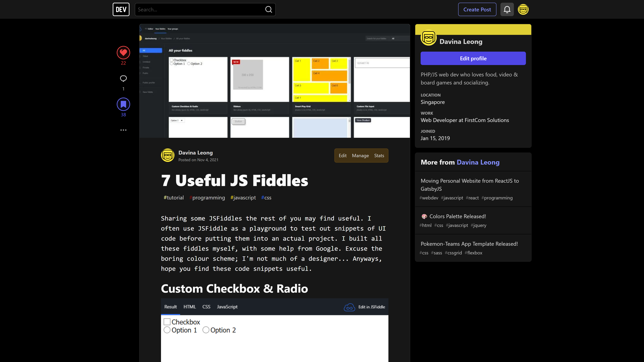
Task: Click the 22 reactions count
Action: click(123, 63)
